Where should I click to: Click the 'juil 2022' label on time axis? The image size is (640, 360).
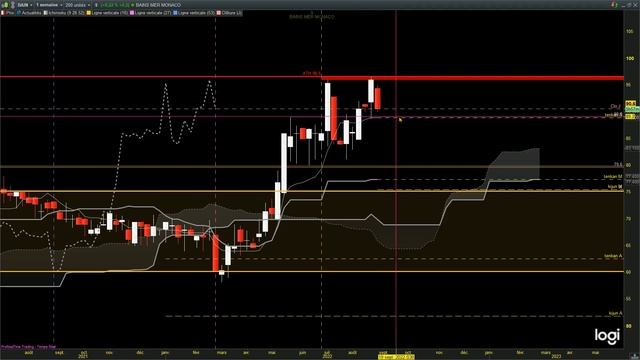327,354
